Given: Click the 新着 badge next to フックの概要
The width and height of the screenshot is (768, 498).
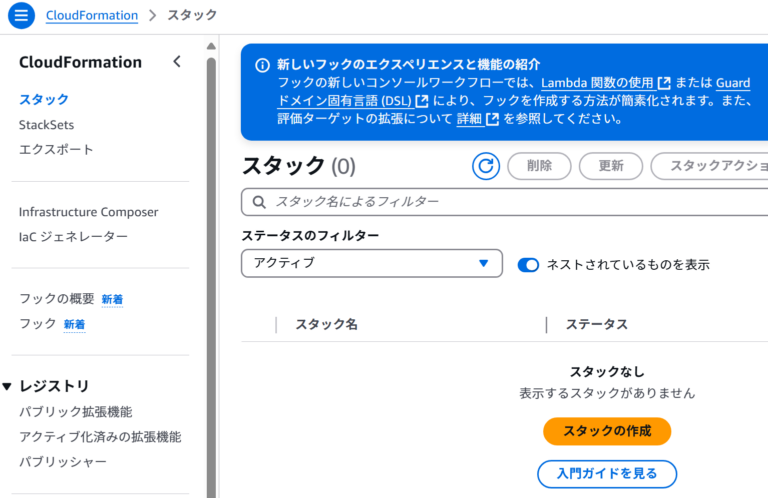Looking at the screenshot, I should click(x=112, y=299).
